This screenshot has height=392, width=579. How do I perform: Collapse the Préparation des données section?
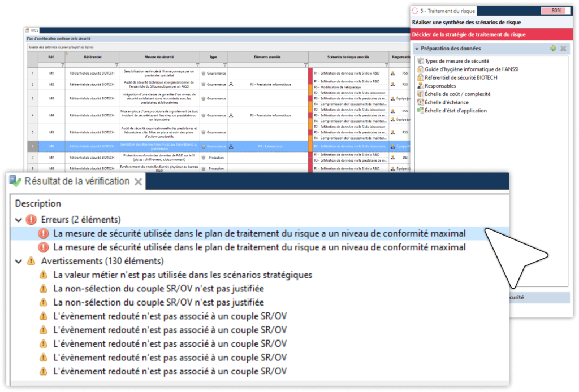416,49
